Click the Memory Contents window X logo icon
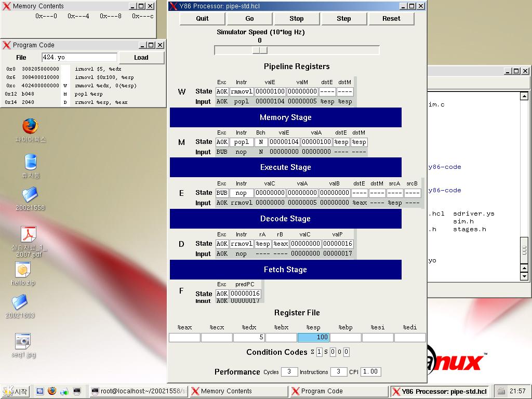This screenshot has width=532, height=399. [6, 6]
